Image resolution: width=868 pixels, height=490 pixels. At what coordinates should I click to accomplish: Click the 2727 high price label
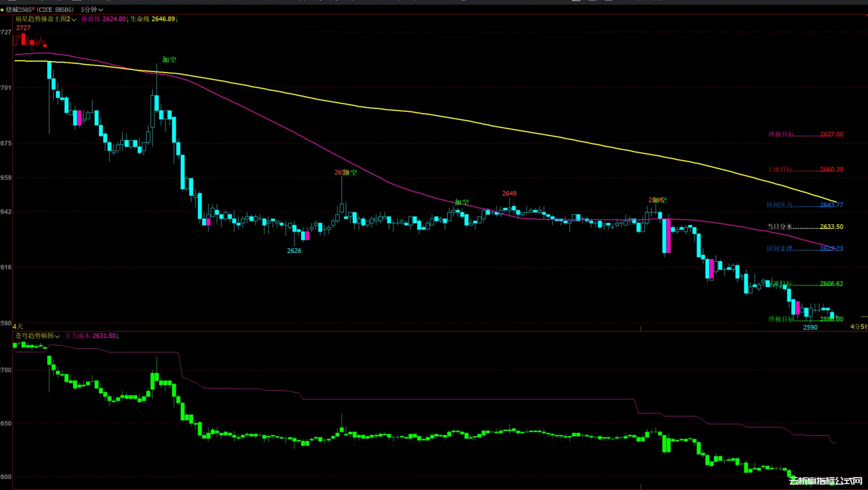click(x=23, y=28)
